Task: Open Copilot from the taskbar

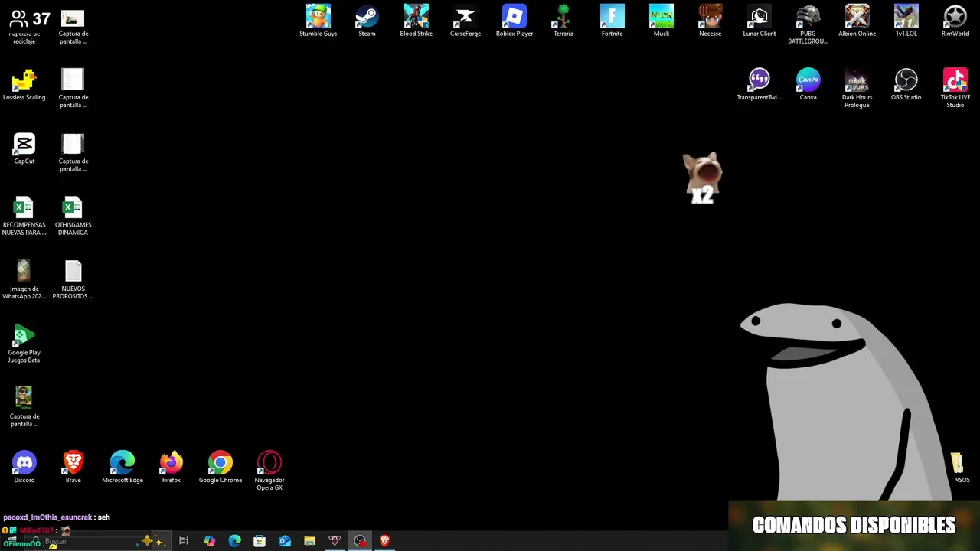Action: coord(209,541)
